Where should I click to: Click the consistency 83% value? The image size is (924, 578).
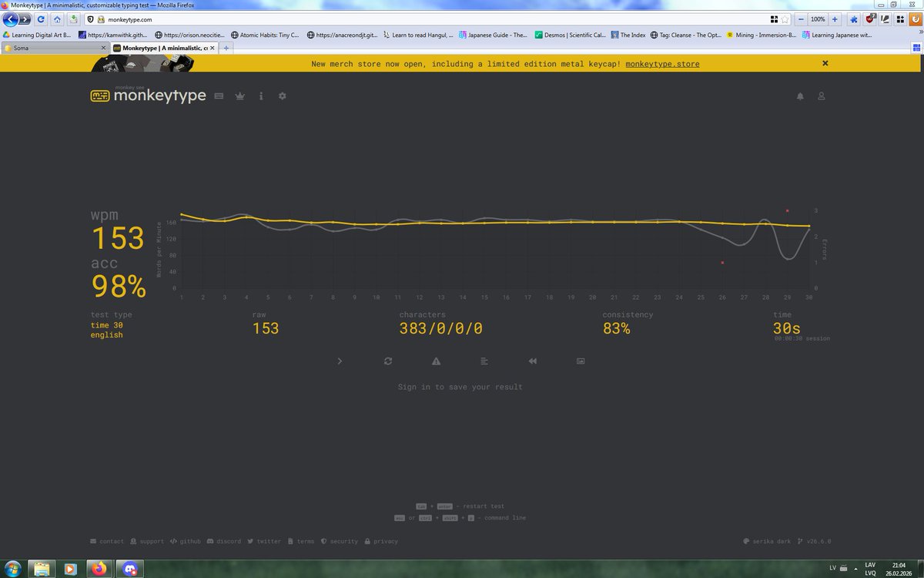(616, 328)
